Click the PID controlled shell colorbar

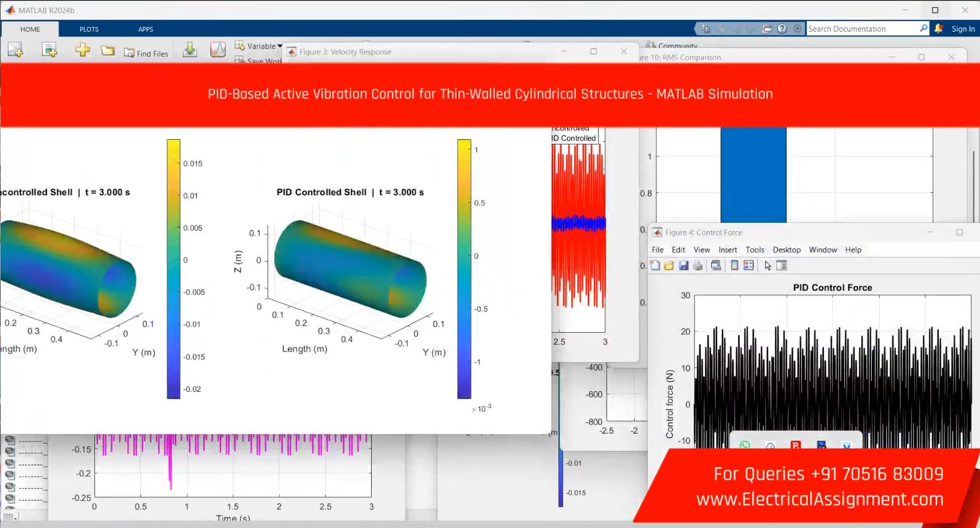point(464,269)
